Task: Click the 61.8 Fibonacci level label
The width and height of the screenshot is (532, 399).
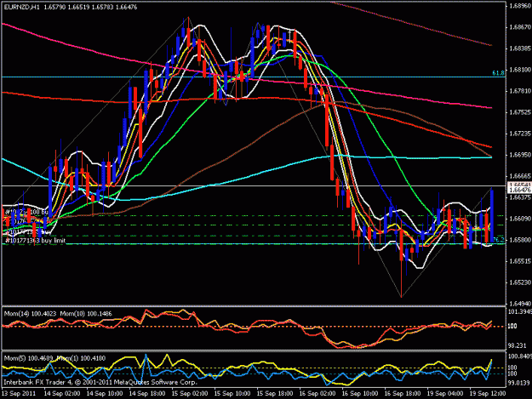Action: pyautogui.click(x=498, y=73)
